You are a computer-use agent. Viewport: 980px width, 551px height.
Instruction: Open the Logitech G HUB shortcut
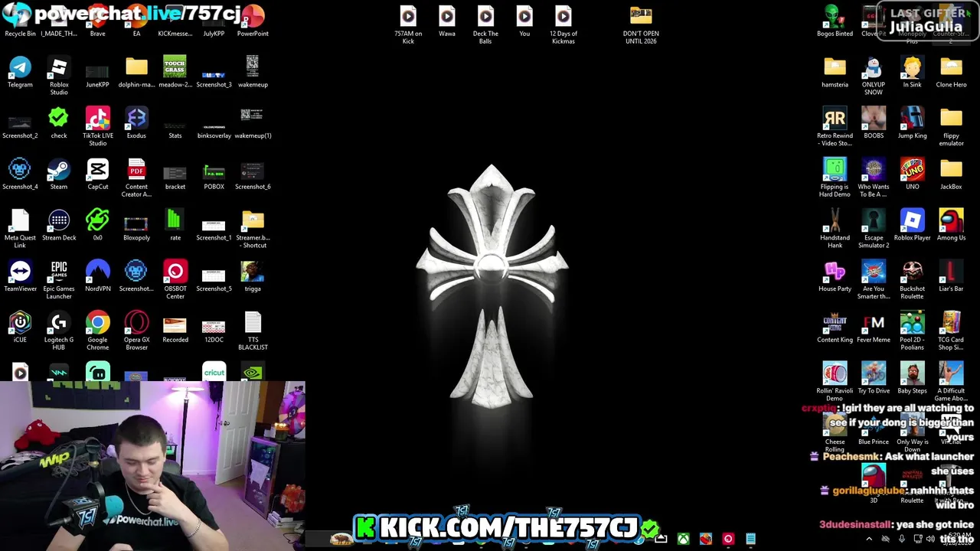tap(59, 331)
